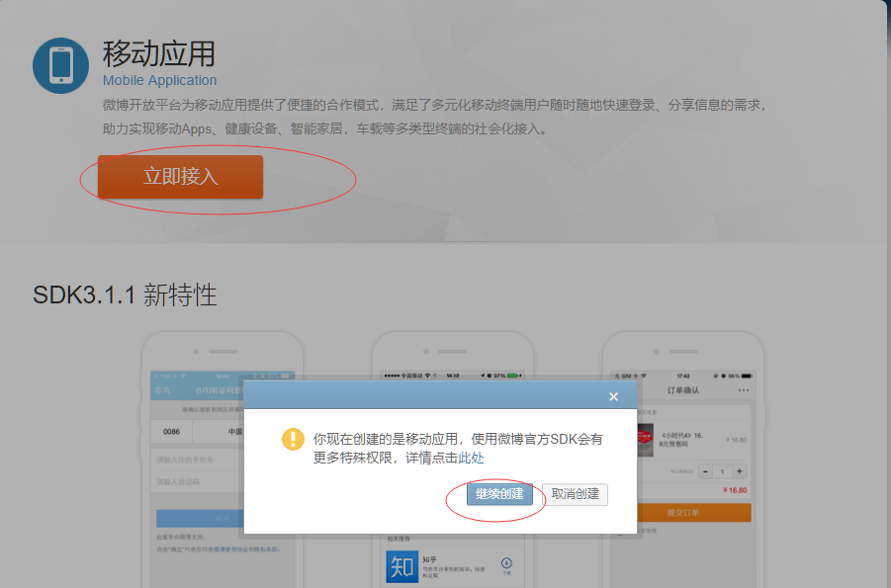
Task: Click 继续创建 in the dialog
Action: (499, 494)
